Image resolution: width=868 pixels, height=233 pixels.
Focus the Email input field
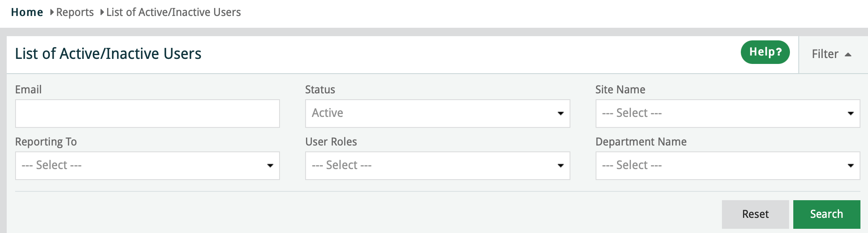147,114
